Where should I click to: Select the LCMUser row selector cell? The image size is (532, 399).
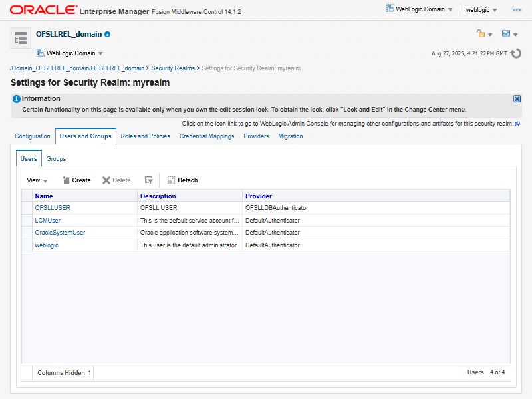(x=27, y=220)
